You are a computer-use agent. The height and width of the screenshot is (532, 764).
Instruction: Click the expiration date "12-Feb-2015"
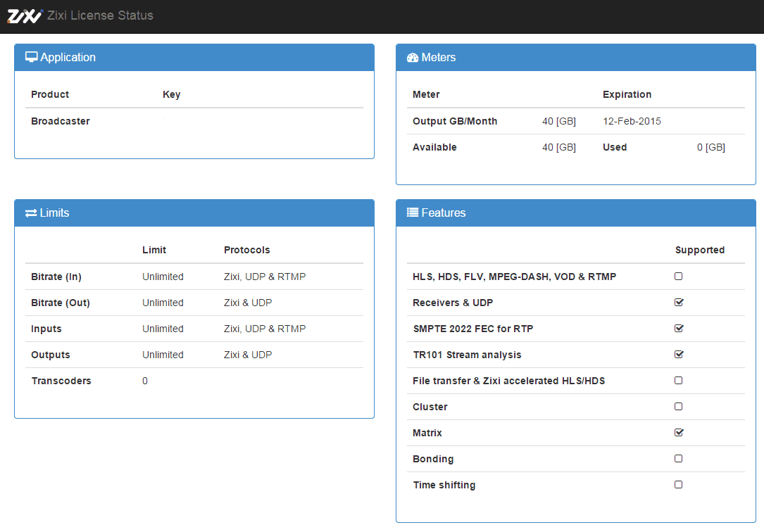coord(632,121)
